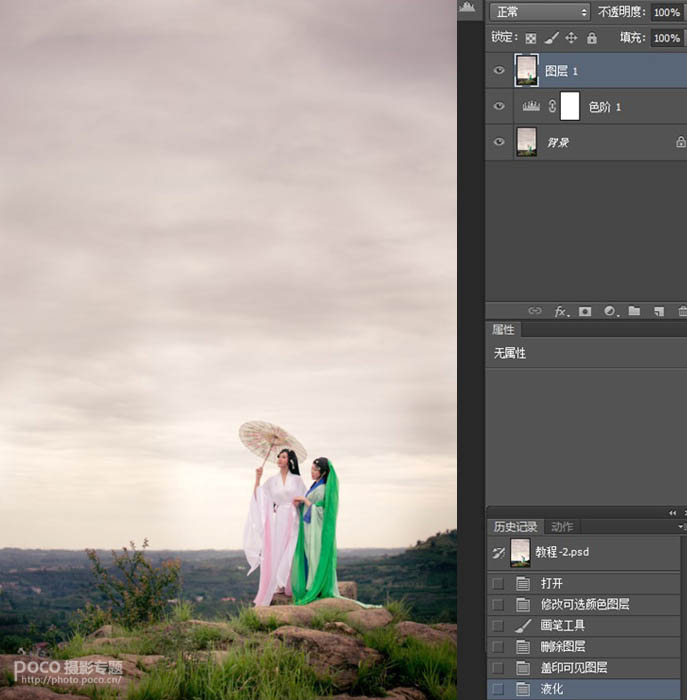Go to the 打开 history state
687x700 pixels.
[584, 583]
